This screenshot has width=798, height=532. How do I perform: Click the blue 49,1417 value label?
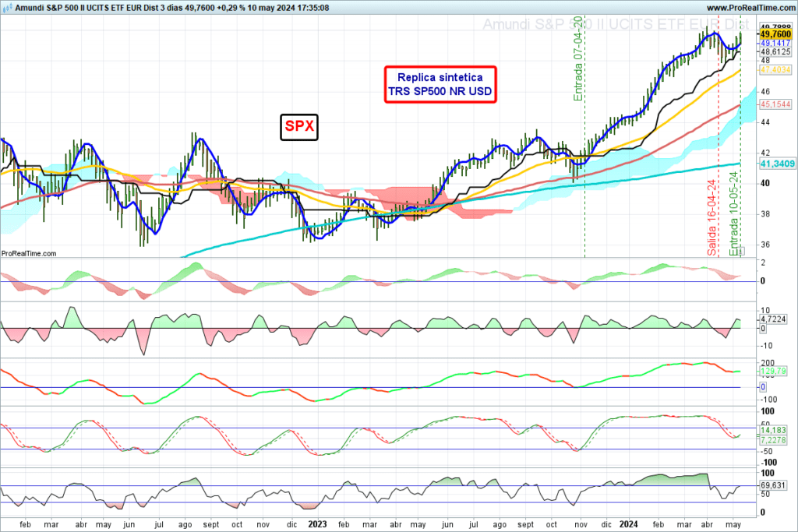click(x=775, y=44)
